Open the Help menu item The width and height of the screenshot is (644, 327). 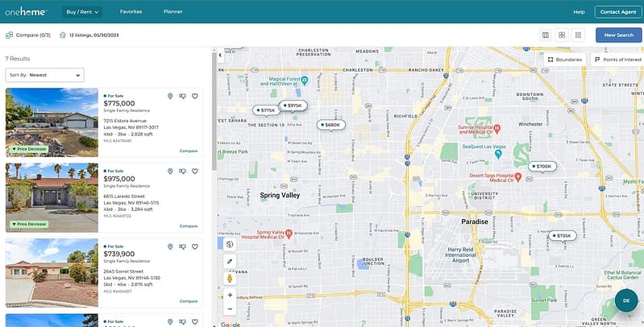579,12
